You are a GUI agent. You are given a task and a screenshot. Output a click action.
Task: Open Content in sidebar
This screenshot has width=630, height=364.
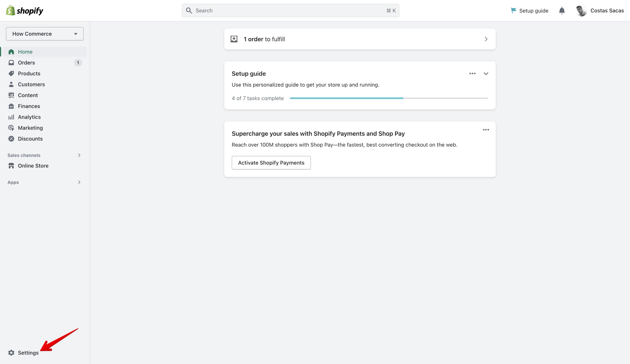[28, 95]
